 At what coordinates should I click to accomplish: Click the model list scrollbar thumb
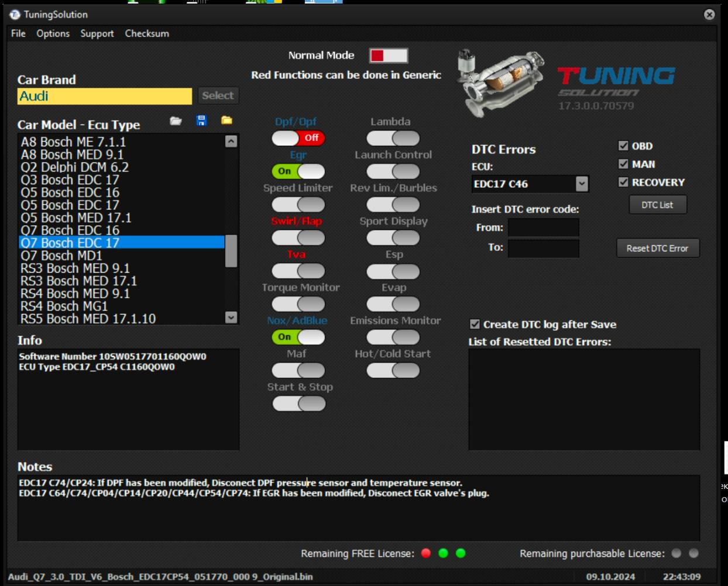point(231,251)
